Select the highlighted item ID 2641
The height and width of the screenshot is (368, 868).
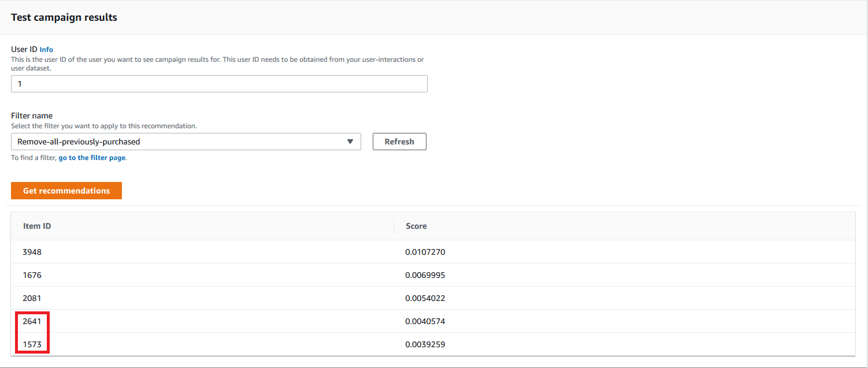(x=32, y=321)
